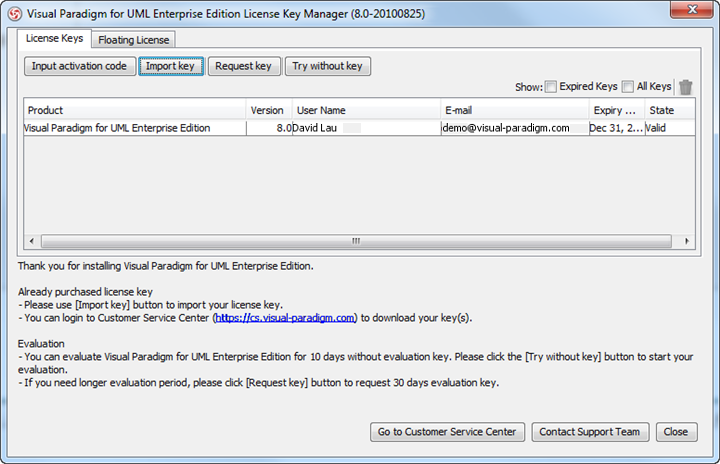Click the demo@visual-paradigm.com email cell
This screenshot has height=464, width=720.
515,128
